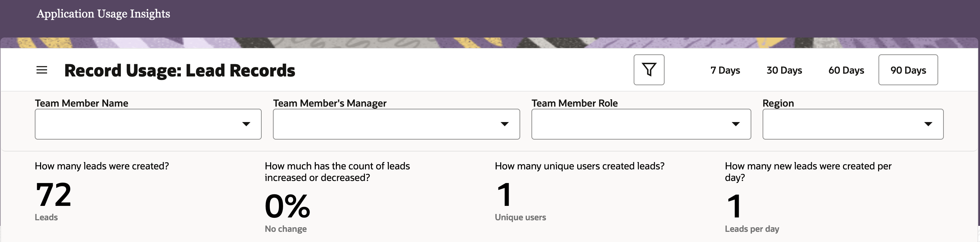980x242 pixels.
Task: Focus the Team Member's Manager input box
Action: 384,124
